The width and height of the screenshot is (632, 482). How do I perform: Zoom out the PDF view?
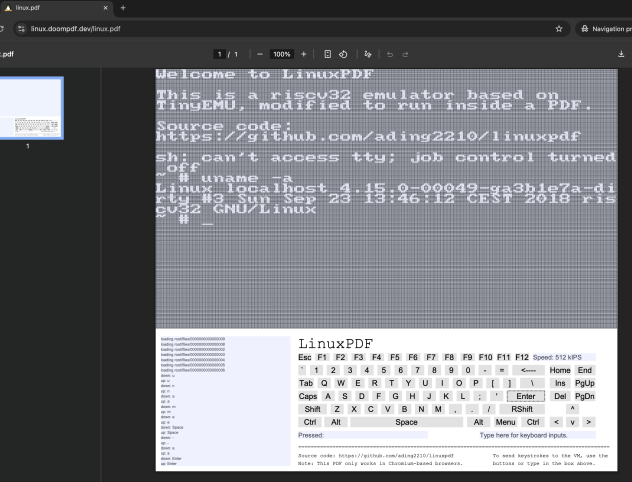[x=260, y=54]
